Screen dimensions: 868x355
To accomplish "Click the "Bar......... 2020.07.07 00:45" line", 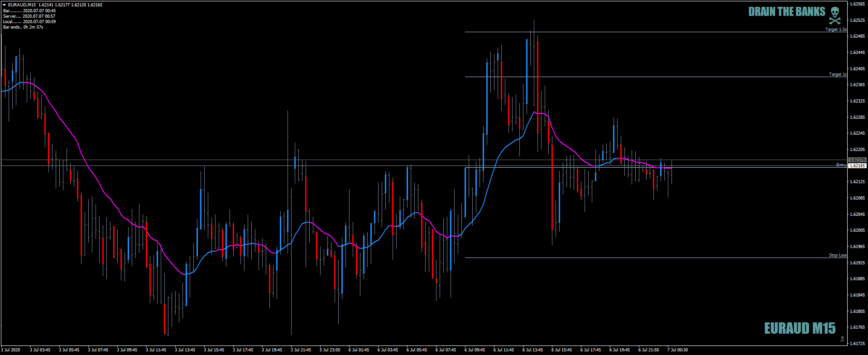I will (x=29, y=10).
